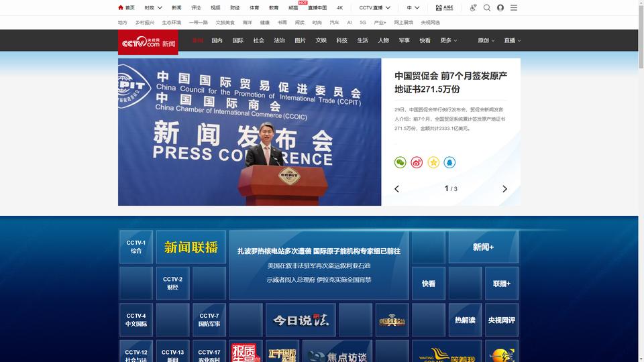644x362 pixels.
Task: Select 军事 tab in news navigation
Action: pos(404,41)
